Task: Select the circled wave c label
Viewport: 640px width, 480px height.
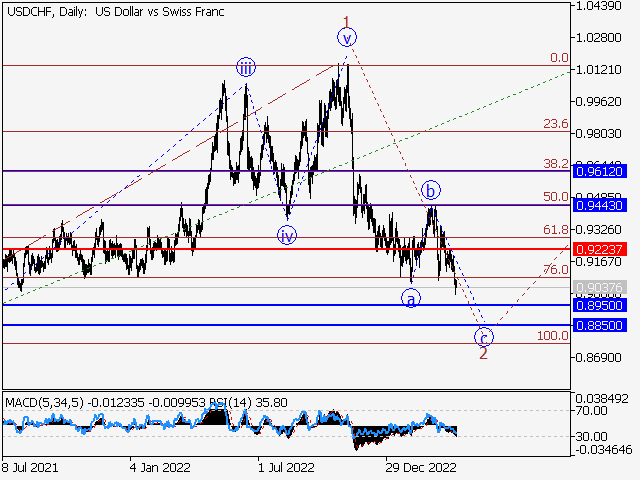Action: 484,337
